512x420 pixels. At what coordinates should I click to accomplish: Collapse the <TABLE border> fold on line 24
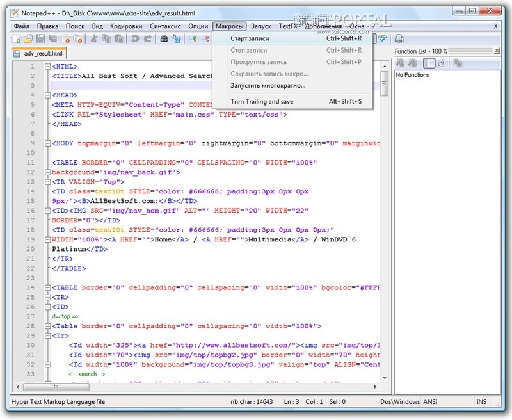47,287
